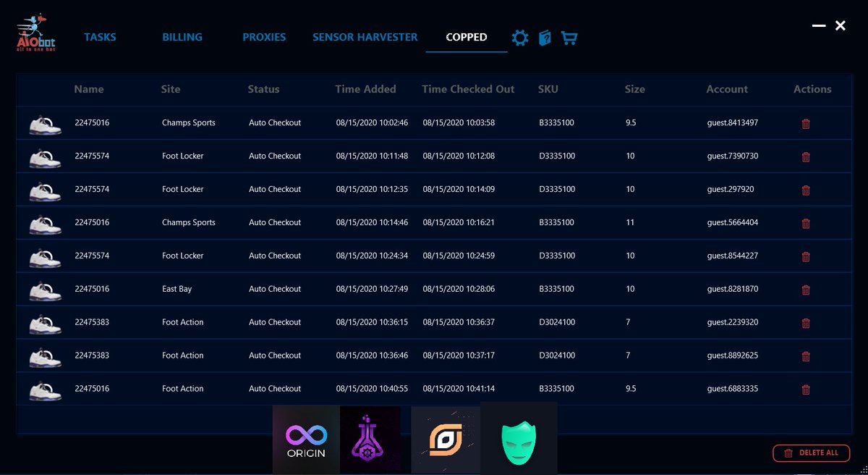Click the Size column header
This screenshot has height=475, width=868.
point(635,89)
